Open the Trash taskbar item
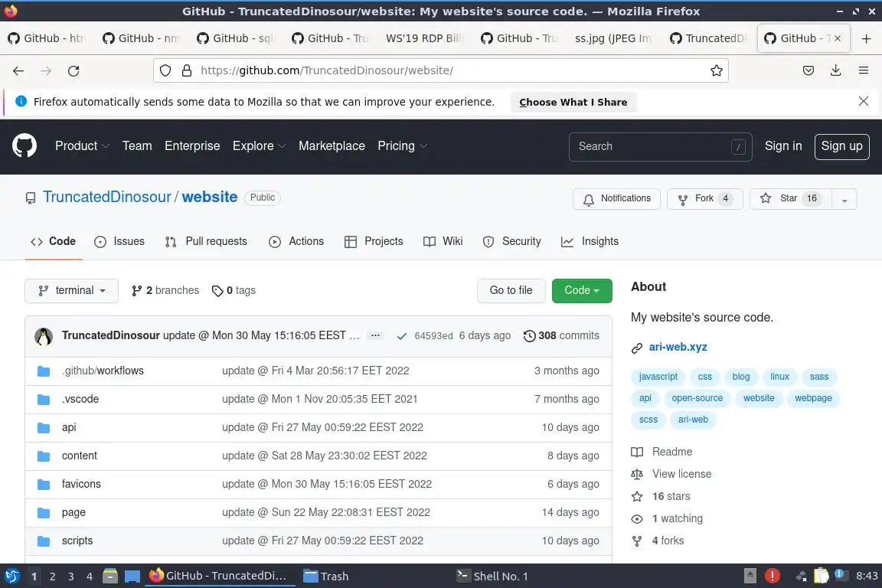Image resolution: width=882 pixels, height=588 pixels. [x=326, y=577]
